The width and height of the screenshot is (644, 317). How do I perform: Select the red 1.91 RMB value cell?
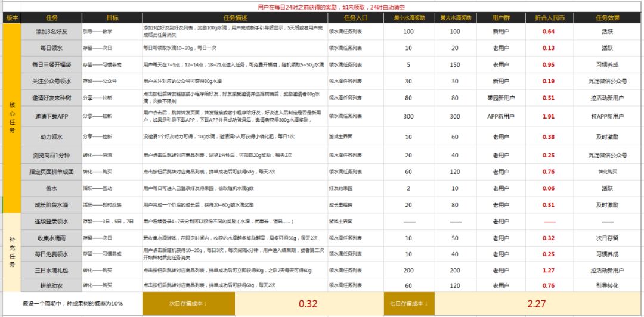tap(549, 116)
